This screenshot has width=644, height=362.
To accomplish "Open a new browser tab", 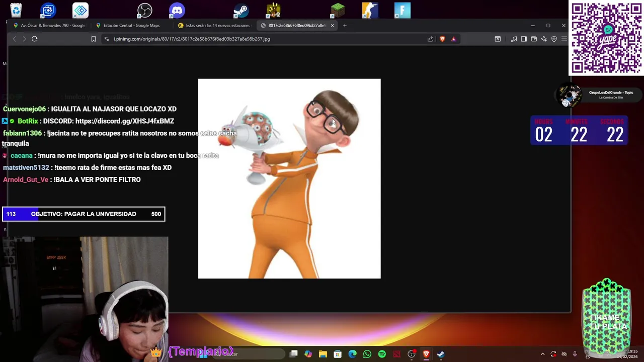I will tap(345, 25).
